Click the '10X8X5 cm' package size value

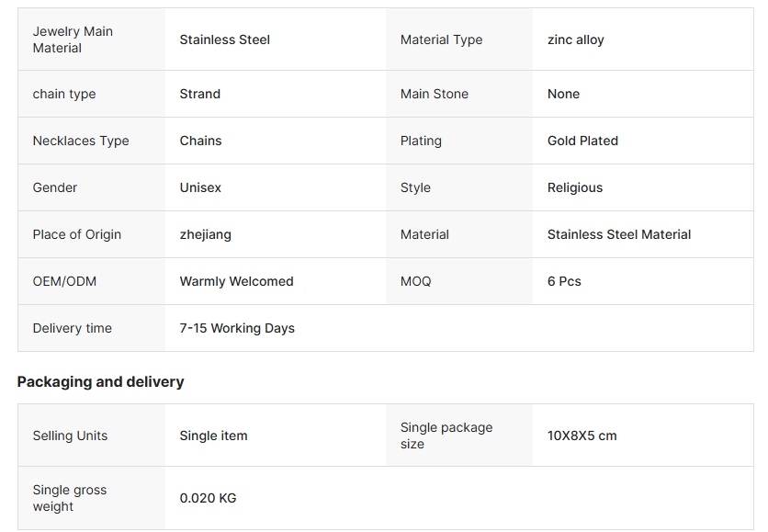pyautogui.click(x=582, y=436)
